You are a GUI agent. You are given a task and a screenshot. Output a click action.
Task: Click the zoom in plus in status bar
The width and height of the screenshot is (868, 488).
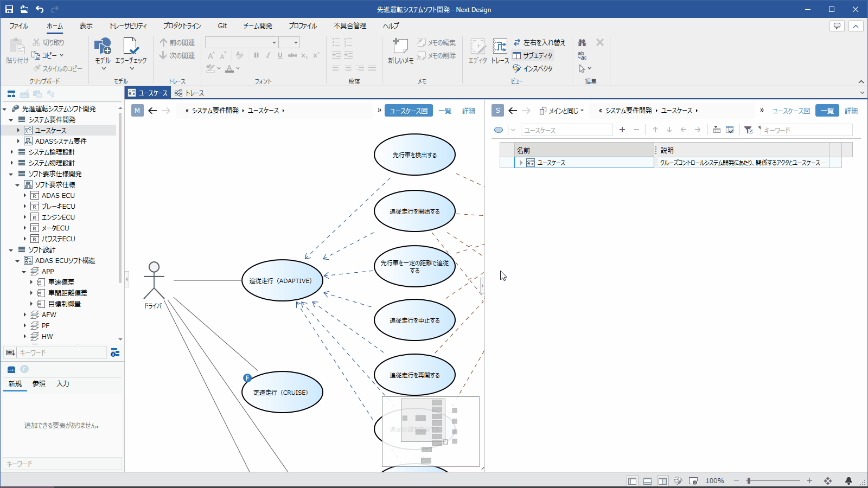809,481
